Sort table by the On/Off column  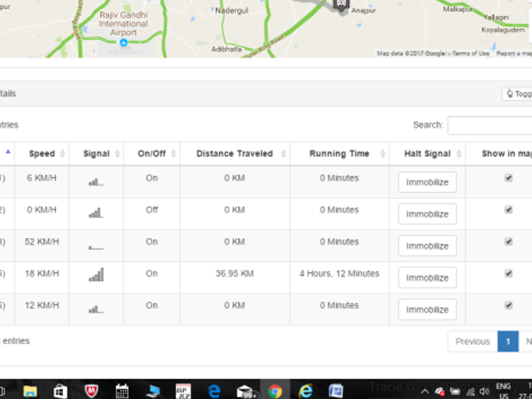tap(152, 154)
